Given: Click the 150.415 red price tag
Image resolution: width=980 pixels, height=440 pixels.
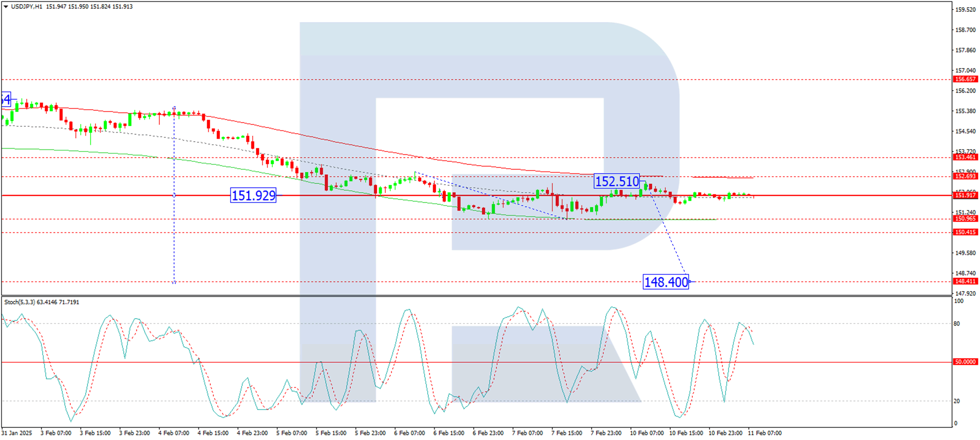Looking at the screenshot, I should pyautogui.click(x=965, y=232).
